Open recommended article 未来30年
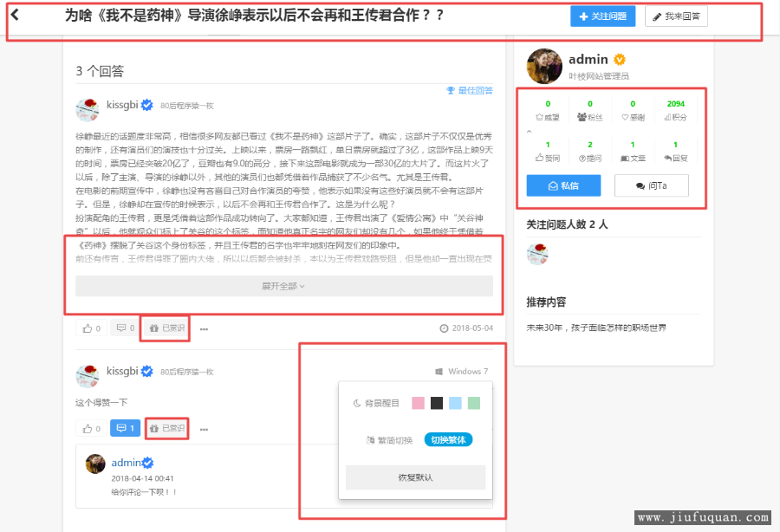The image size is (780, 532). point(596,328)
